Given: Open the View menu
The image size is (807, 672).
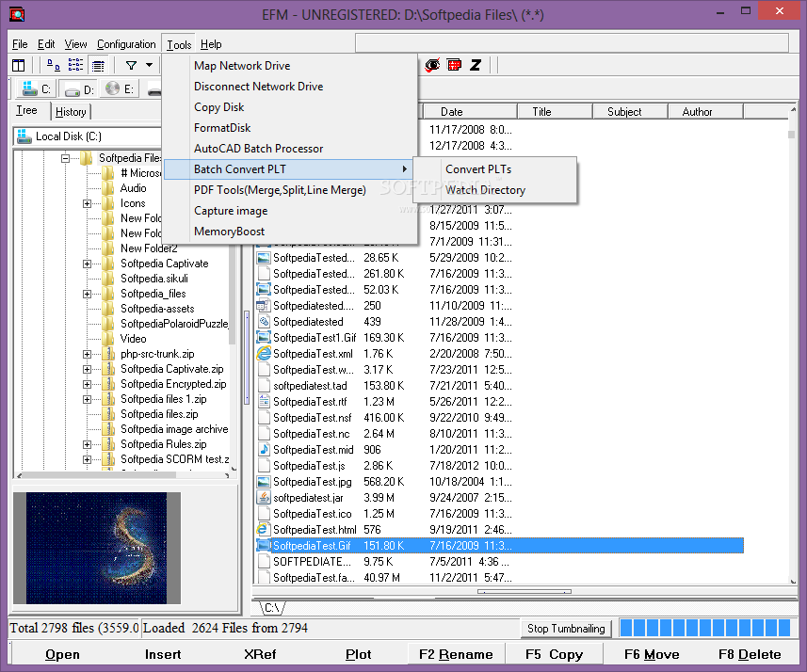Looking at the screenshot, I should (75, 44).
